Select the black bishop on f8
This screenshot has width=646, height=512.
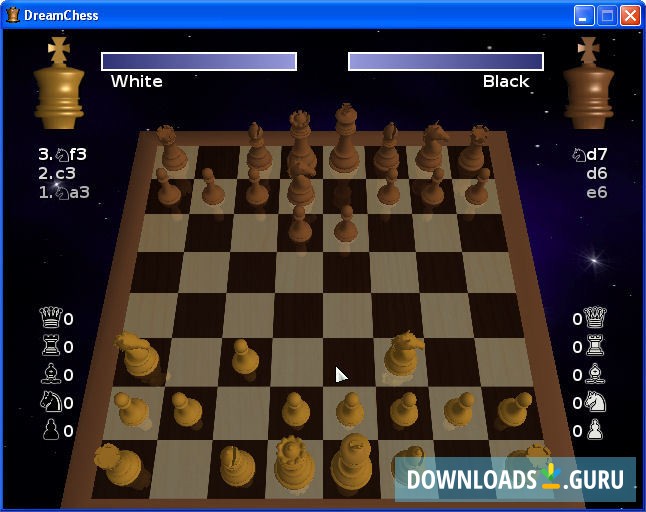[388, 147]
